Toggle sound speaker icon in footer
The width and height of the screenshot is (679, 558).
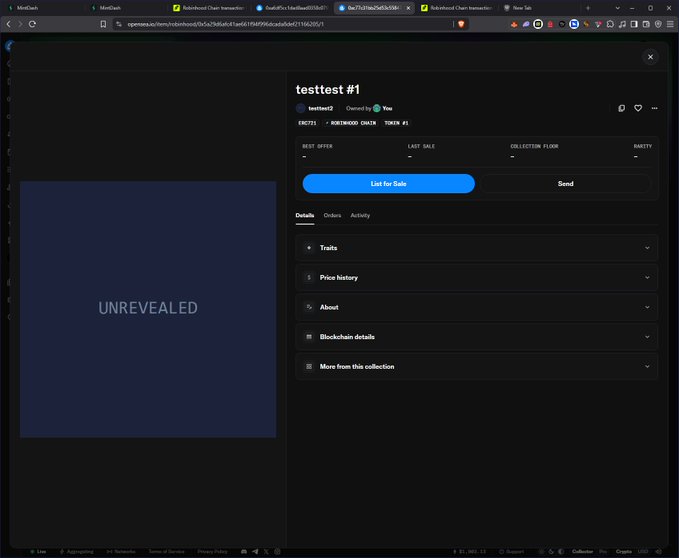coord(659,552)
